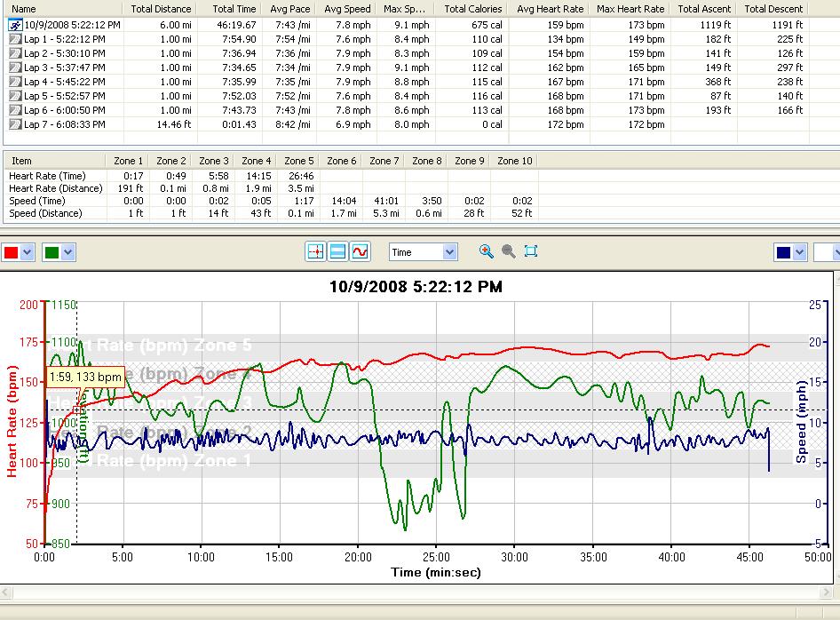This screenshot has height=620, width=840.
Task: Click the Speed (mph) axis label
Action: pyautogui.click(x=802, y=421)
